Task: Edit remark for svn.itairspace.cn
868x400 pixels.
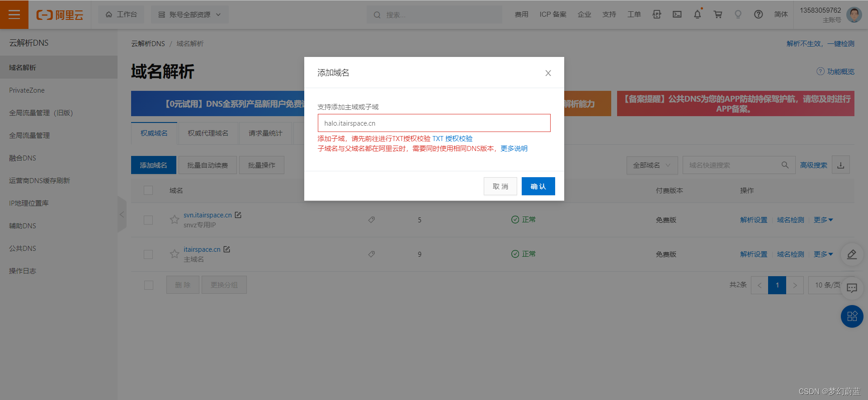Action: (x=238, y=215)
